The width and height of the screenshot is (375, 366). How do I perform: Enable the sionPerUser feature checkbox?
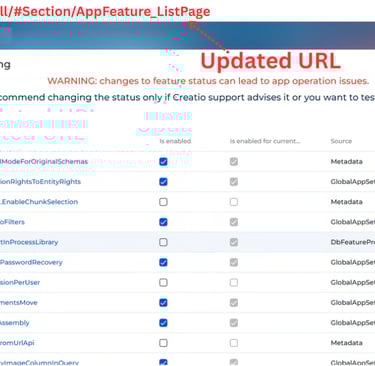(x=163, y=283)
